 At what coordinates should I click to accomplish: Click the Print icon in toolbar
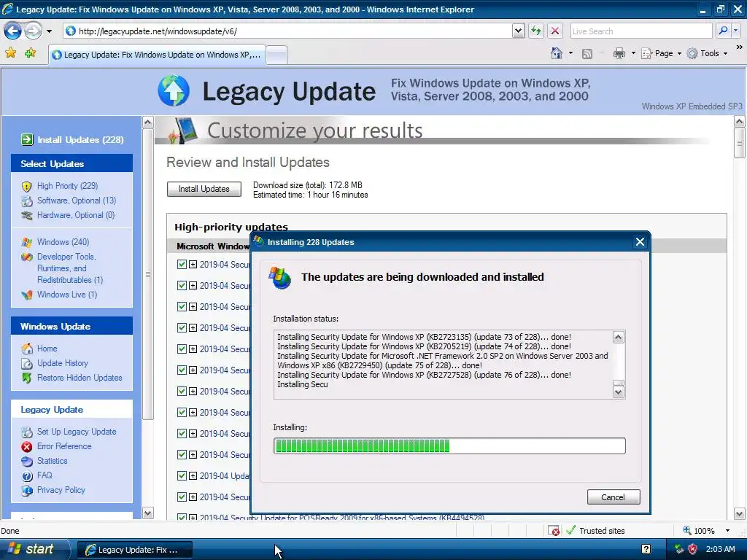click(619, 53)
